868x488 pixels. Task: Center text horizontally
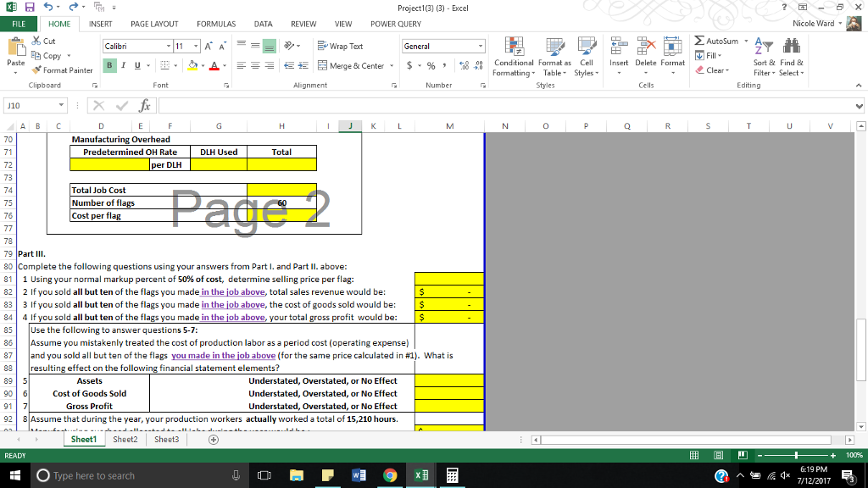(x=255, y=65)
